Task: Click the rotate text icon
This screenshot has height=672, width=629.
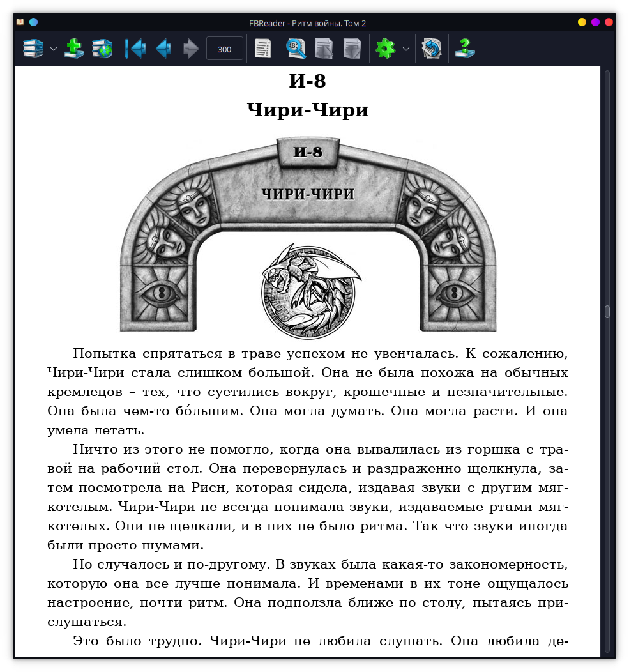Action: pyautogui.click(x=432, y=49)
